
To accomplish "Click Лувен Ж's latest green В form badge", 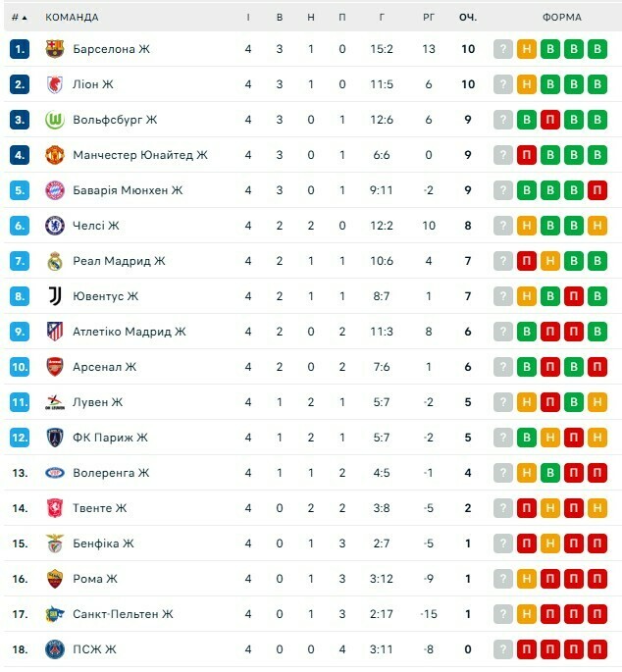I will tap(574, 402).
